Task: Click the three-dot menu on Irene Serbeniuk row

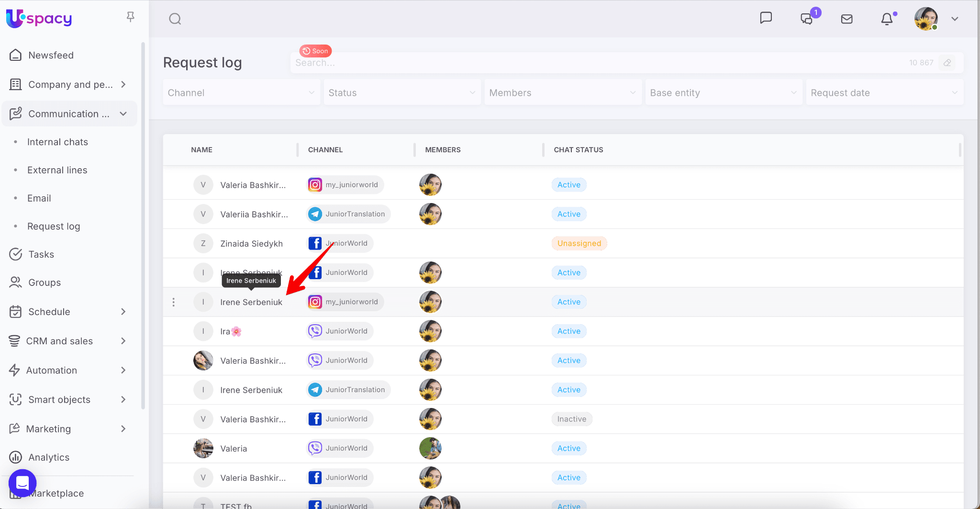Action: click(174, 302)
